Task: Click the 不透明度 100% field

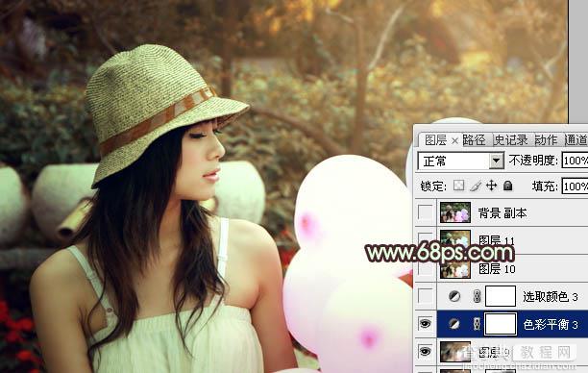Action: click(575, 161)
